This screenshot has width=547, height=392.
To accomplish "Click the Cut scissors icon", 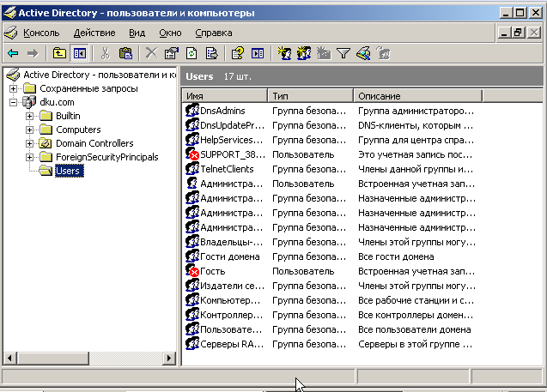I will tap(105, 53).
